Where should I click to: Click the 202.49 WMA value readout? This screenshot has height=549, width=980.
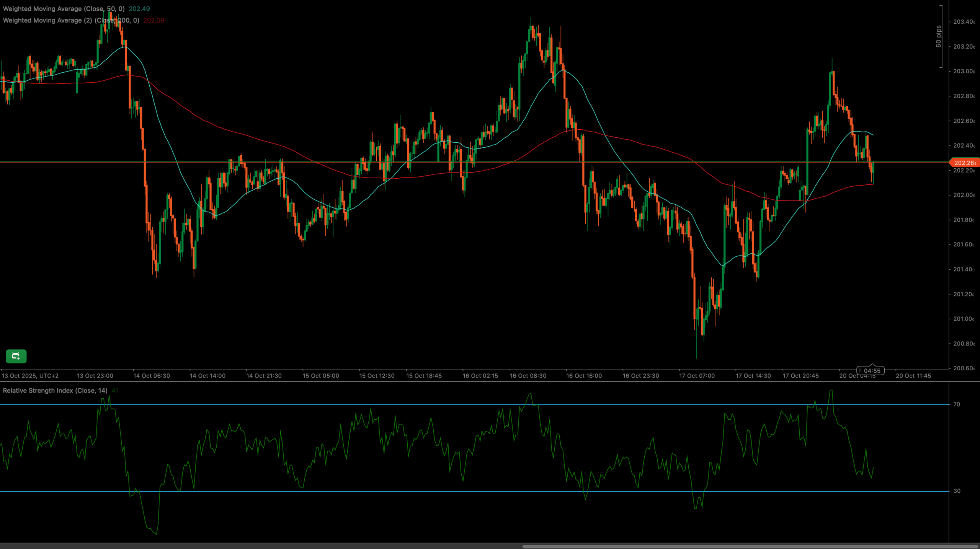pyautogui.click(x=139, y=9)
